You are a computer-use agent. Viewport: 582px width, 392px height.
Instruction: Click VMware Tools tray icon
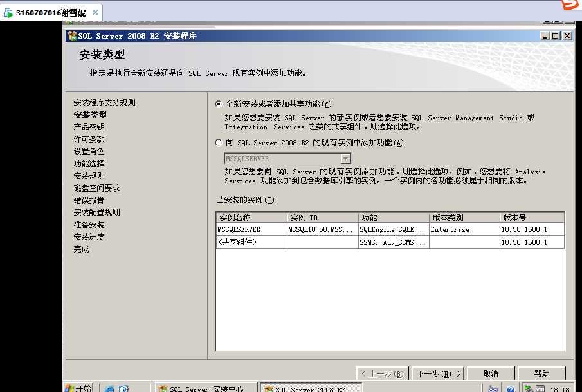[x=540, y=389]
